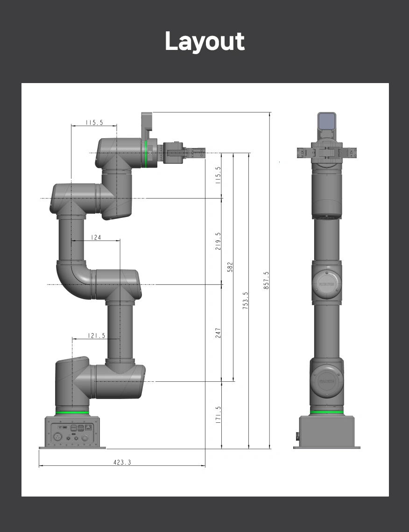The width and height of the screenshot is (409, 532).
Task: Click the green base ring in side view
Action: (x=72, y=413)
